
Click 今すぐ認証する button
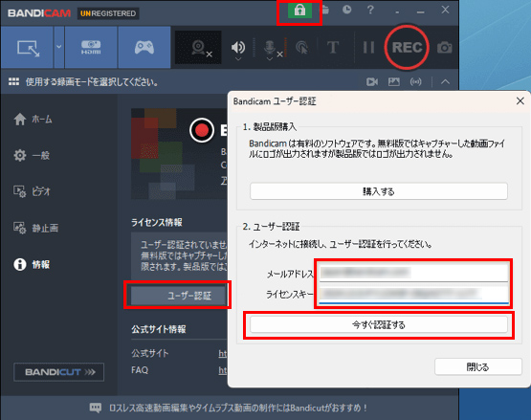[x=379, y=325]
